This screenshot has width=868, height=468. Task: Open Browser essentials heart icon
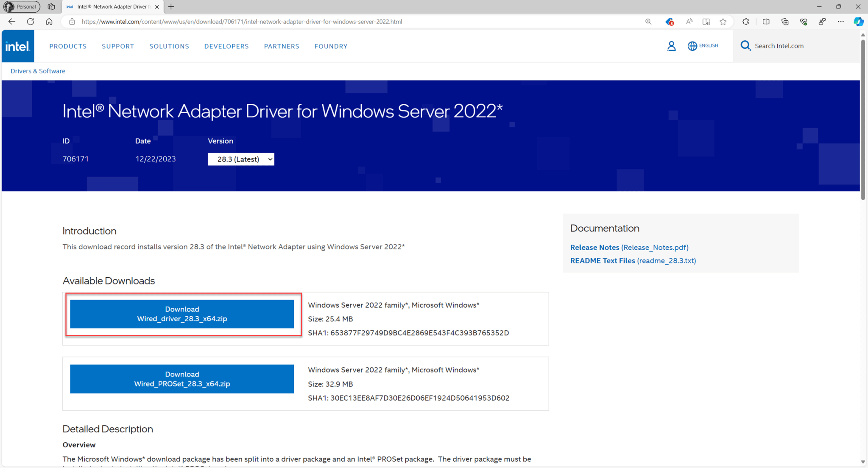click(x=803, y=21)
